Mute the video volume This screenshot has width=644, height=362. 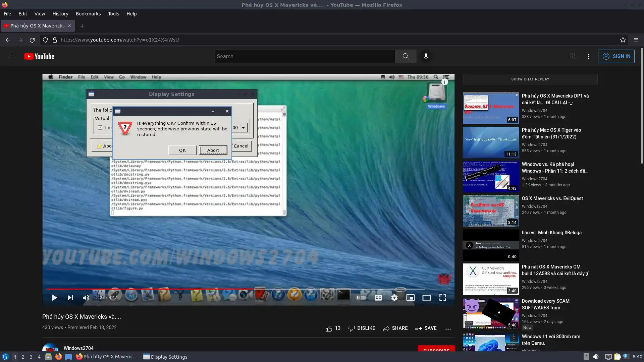86,298
